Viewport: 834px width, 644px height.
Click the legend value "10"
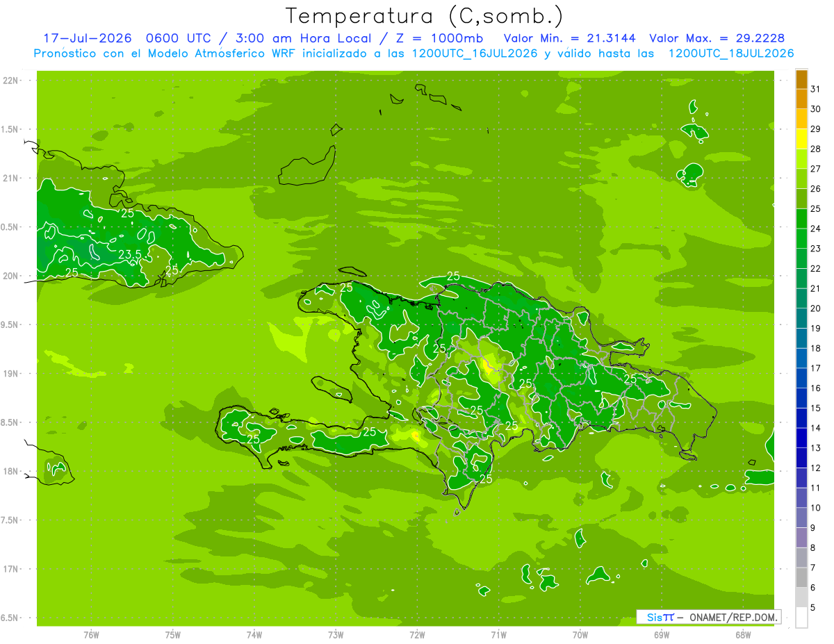816,508
